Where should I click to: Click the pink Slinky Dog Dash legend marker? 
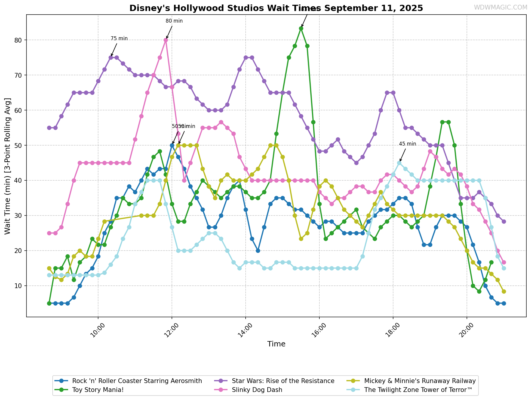pos(221,390)
